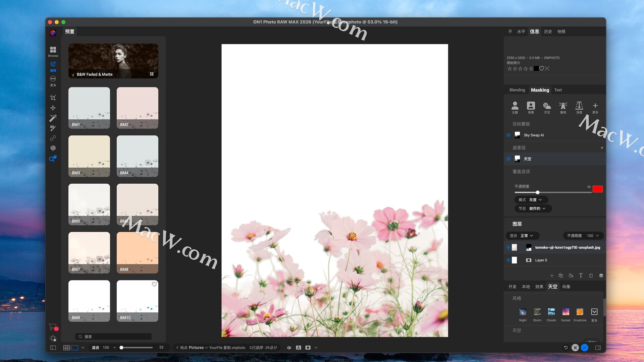
Task: Select the Transform move tool
Action: click(x=53, y=108)
